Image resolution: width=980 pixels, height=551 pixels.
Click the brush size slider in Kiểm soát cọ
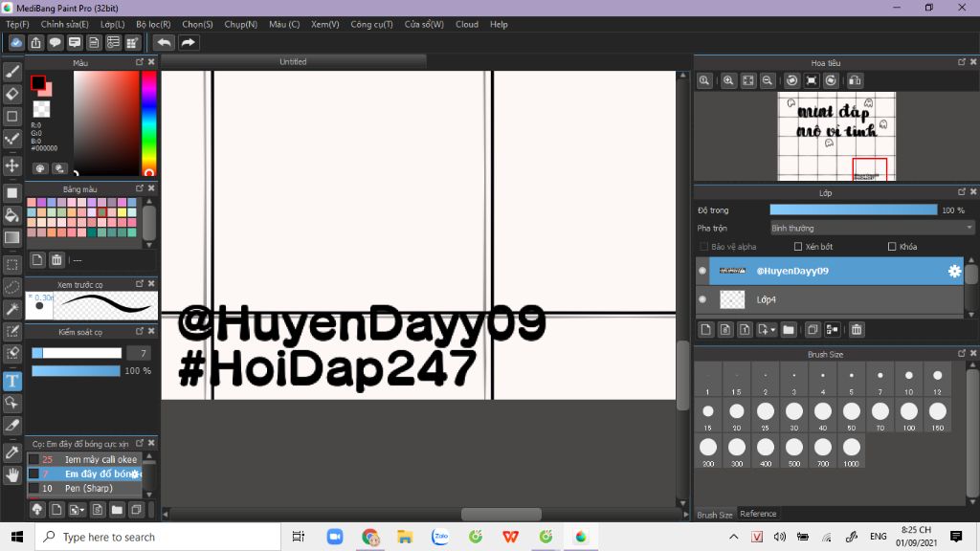tap(77, 353)
